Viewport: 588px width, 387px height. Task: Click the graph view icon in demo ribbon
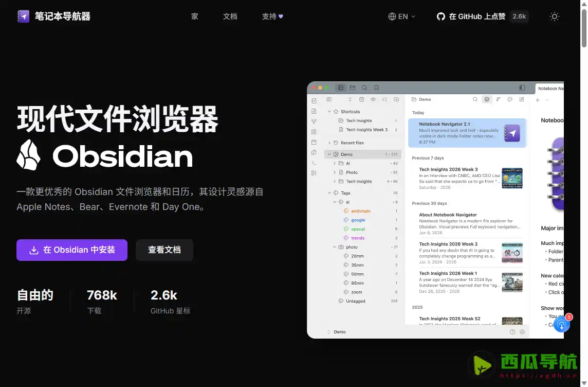314,121
